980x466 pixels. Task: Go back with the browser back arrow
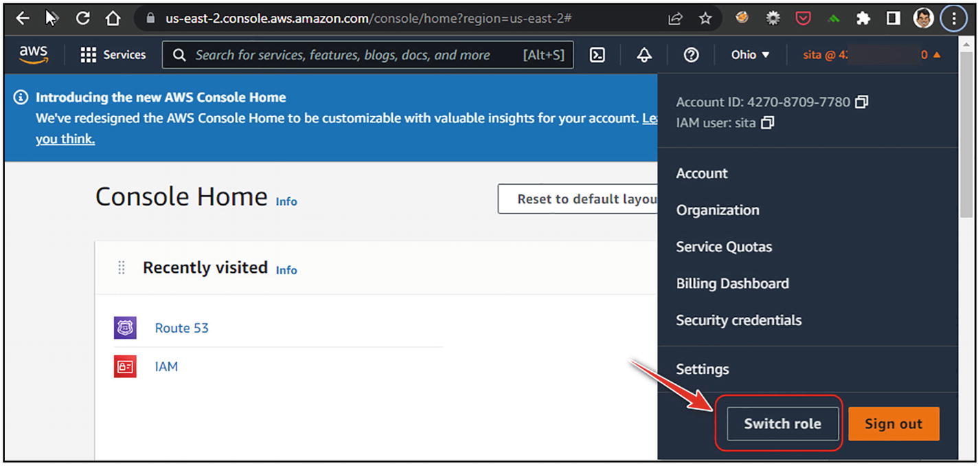click(x=23, y=19)
